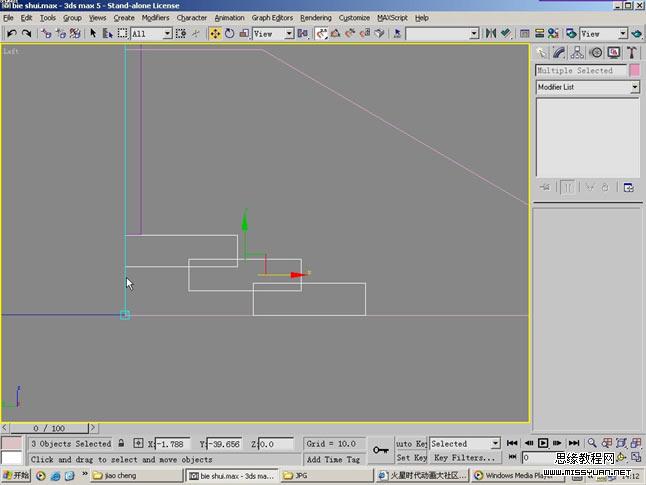Click the Go to Start playback button
Image resolution: width=646 pixels, height=485 pixels.
[512, 443]
